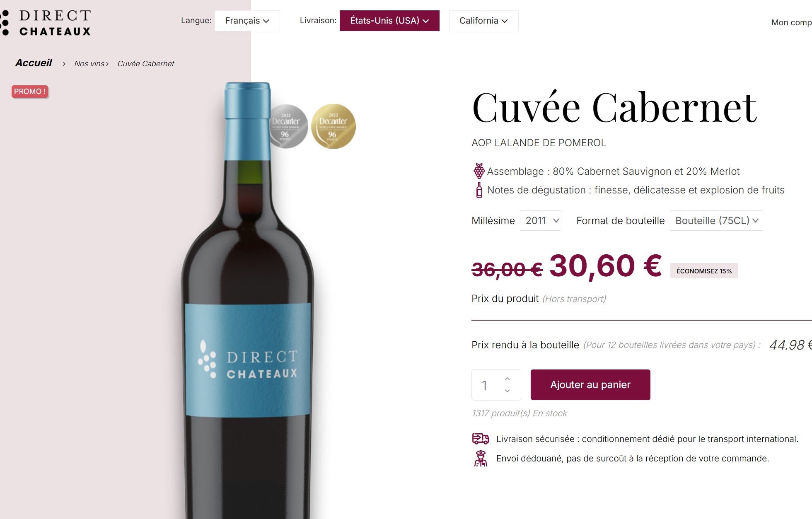Click the bottle icon beside Notes de dégustation
The height and width of the screenshot is (519, 812).
[x=479, y=190]
